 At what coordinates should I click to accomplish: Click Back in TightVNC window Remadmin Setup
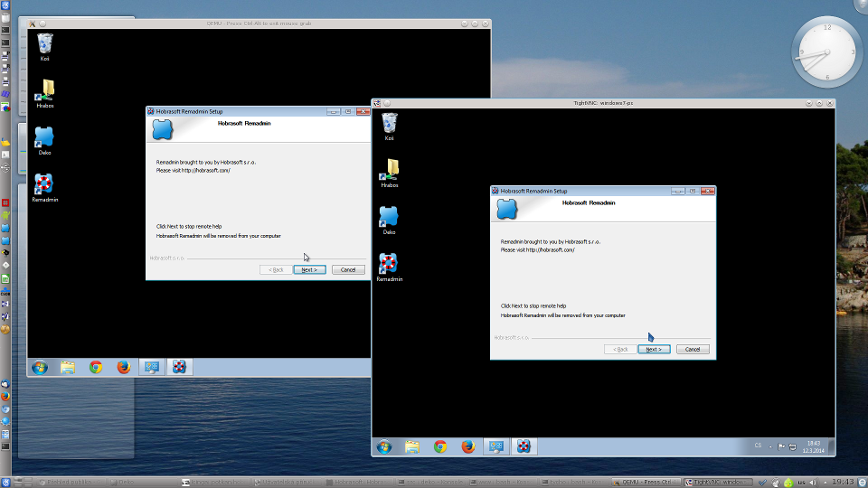(x=620, y=349)
